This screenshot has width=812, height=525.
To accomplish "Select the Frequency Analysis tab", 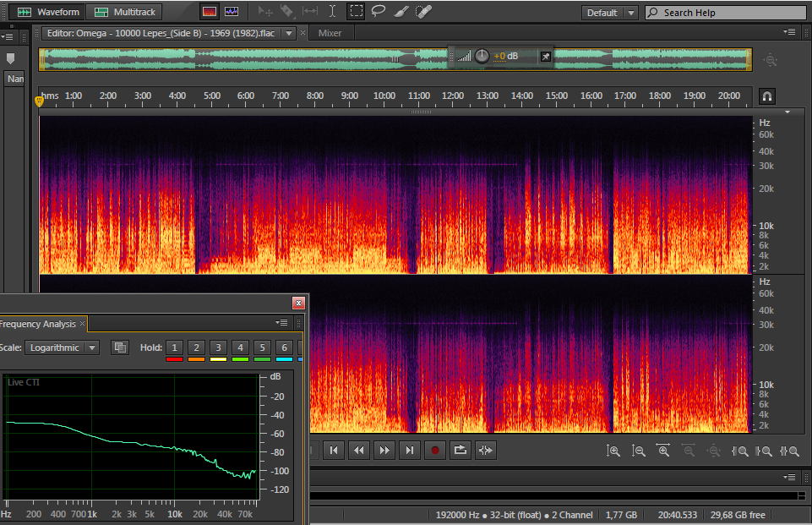I will pyautogui.click(x=38, y=324).
